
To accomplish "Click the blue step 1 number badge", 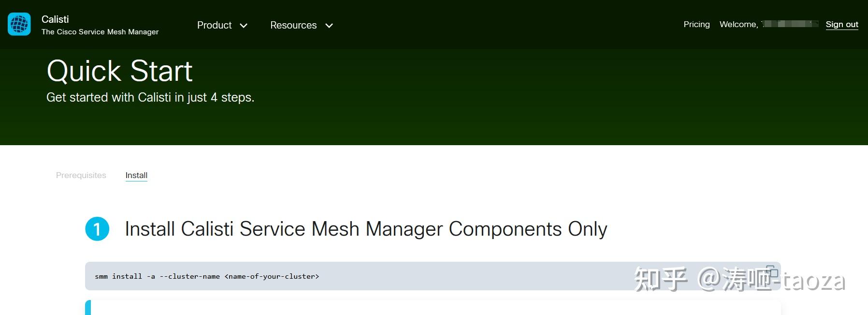I will (97, 229).
